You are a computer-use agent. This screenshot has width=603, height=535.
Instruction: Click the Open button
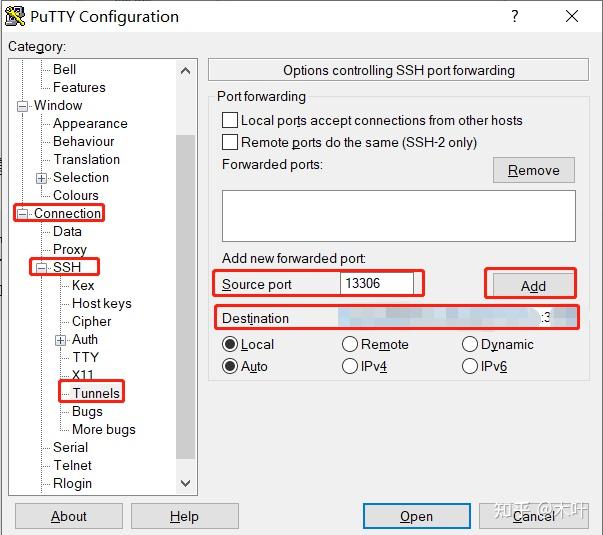pyautogui.click(x=416, y=516)
